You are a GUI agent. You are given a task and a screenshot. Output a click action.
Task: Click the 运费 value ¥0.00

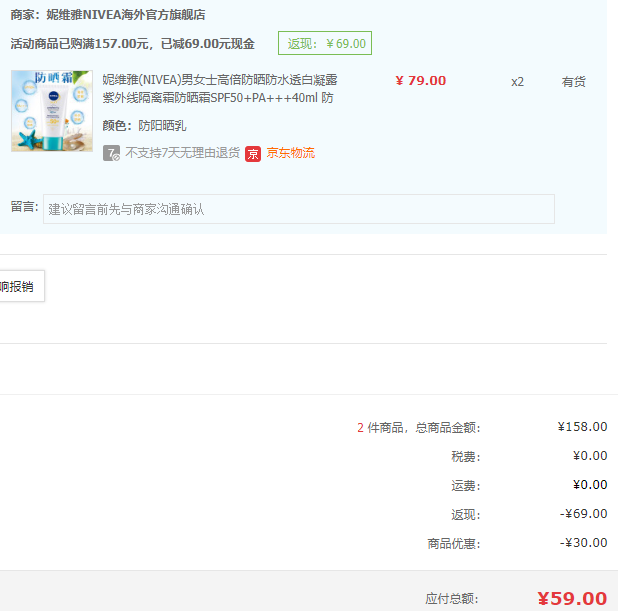pos(590,484)
